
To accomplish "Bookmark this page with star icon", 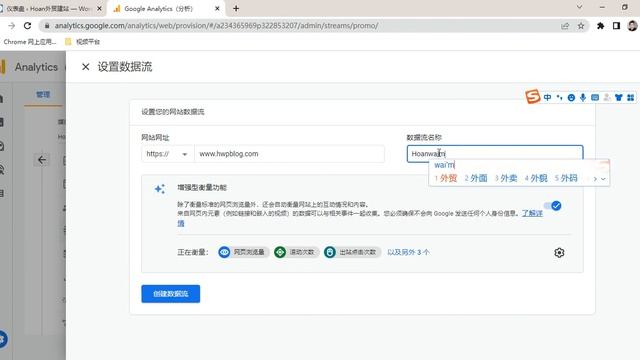I will [x=581, y=26].
